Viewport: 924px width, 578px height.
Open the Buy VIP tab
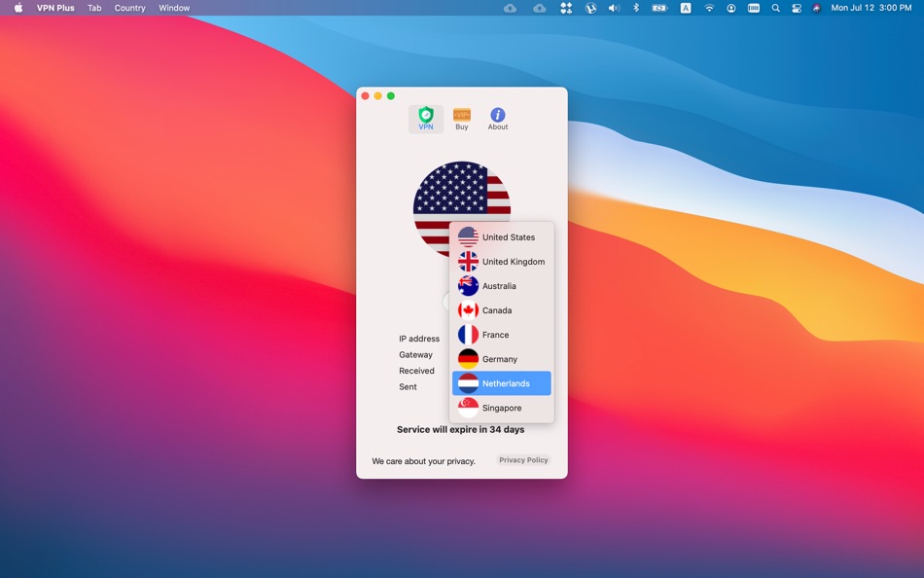click(461, 119)
